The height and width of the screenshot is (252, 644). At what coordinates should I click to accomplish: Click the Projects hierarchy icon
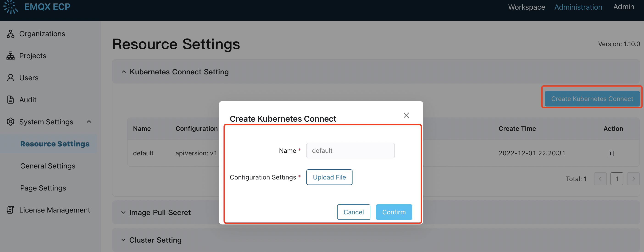11,56
